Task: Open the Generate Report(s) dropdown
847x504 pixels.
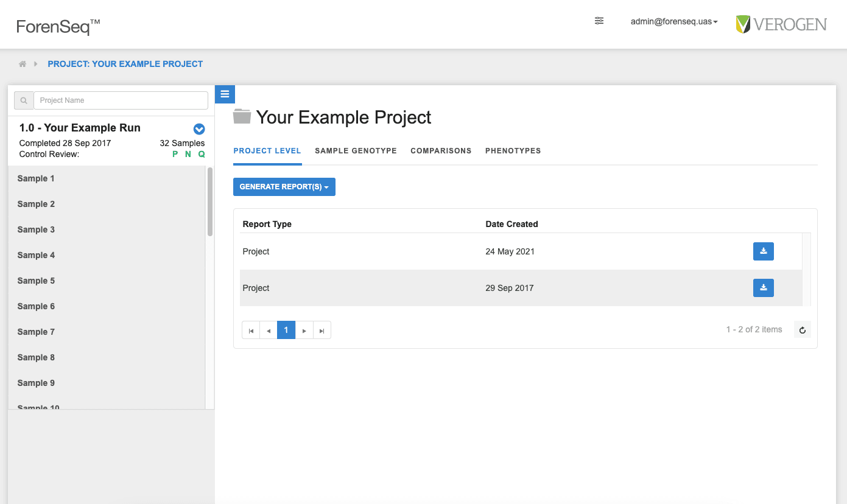Action: click(x=284, y=187)
